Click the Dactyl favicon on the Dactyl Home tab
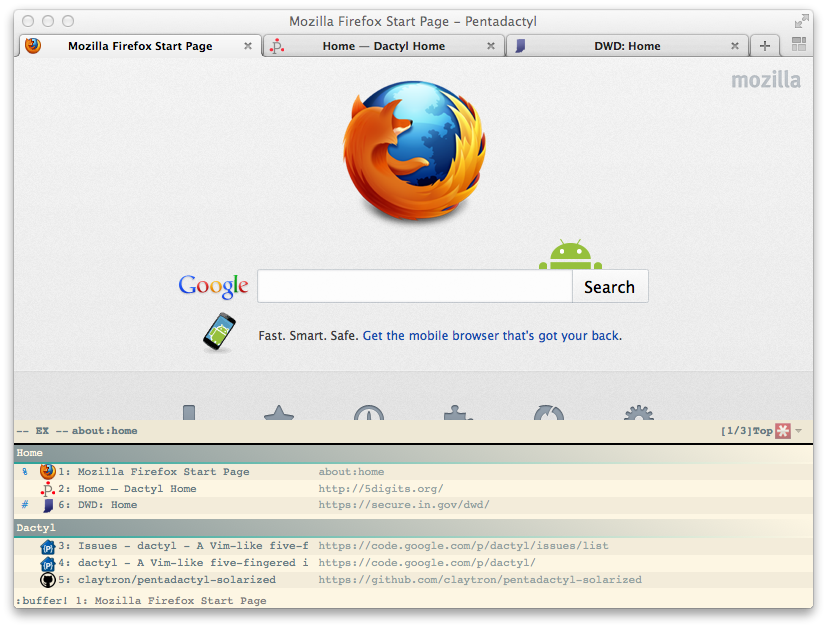The width and height of the screenshot is (827, 628). click(277, 46)
